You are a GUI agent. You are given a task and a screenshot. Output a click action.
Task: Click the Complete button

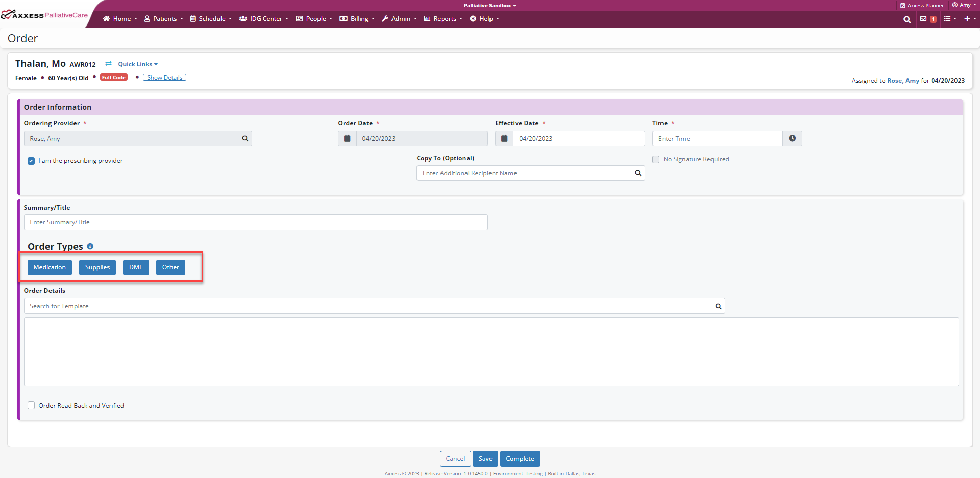pyautogui.click(x=520, y=459)
